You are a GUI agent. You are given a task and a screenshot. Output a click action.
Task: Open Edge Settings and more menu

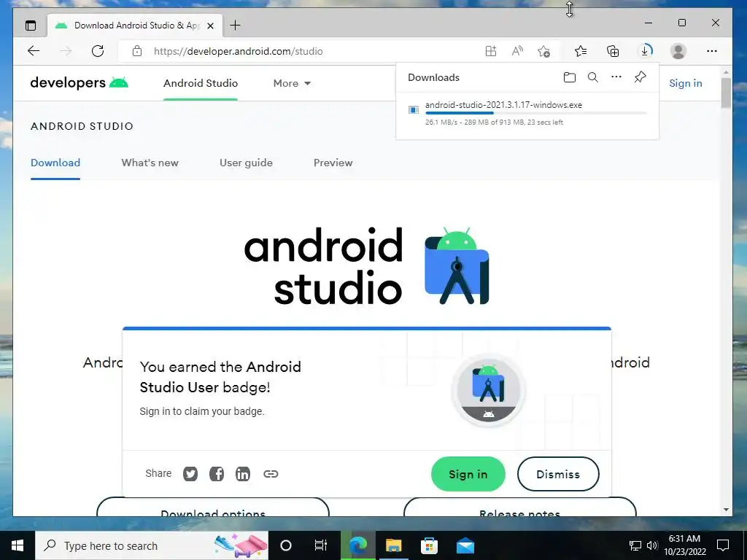pyautogui.click(x=712, y=51)
